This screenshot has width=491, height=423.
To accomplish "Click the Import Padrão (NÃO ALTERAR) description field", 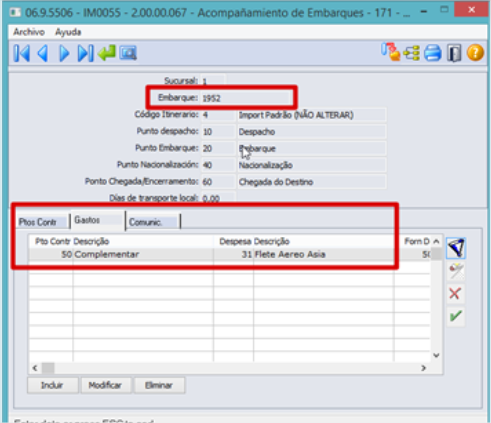I will (x=312, y=115).
